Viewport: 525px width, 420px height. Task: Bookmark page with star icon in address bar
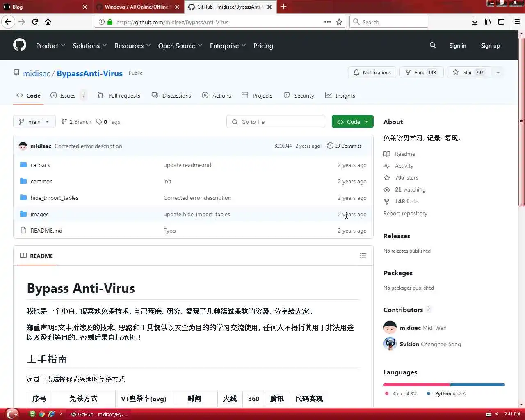point(339,22)
